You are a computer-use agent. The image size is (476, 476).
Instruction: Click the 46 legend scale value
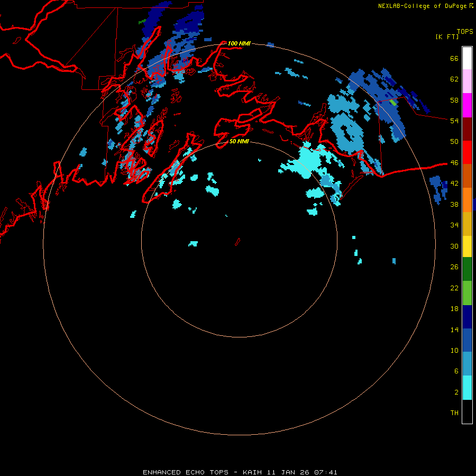tap(454, 162)
